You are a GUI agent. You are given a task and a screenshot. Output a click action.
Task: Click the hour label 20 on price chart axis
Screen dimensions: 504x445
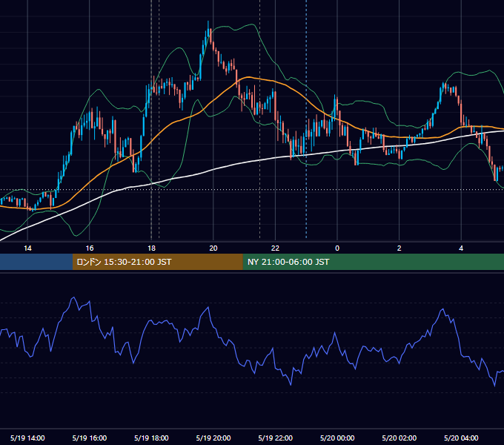213,248
